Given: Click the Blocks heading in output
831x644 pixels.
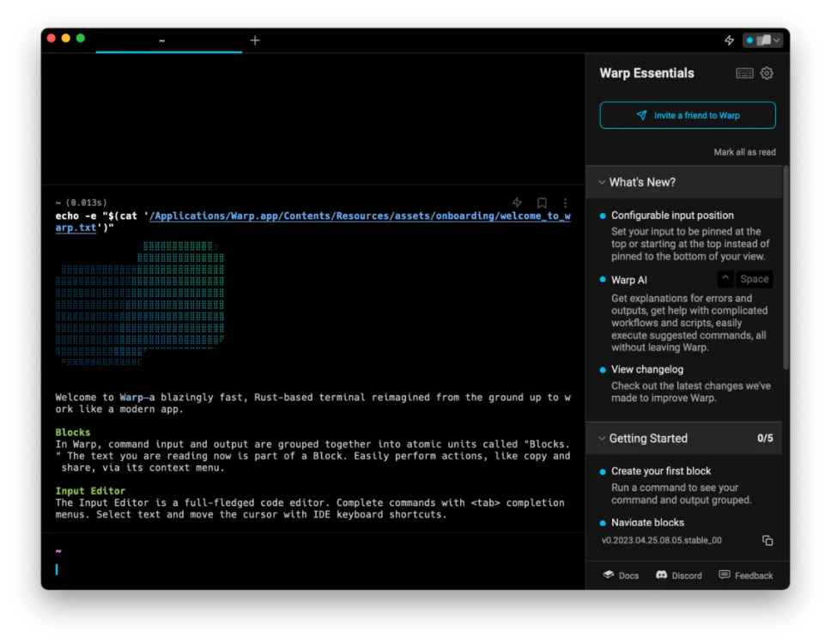Looking at the screenshot, I should (x=73, y=433).
